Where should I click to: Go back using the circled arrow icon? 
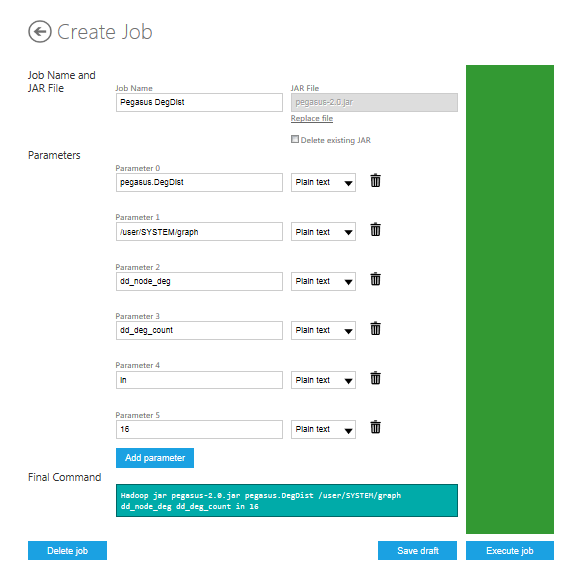(x=40, y=32)
